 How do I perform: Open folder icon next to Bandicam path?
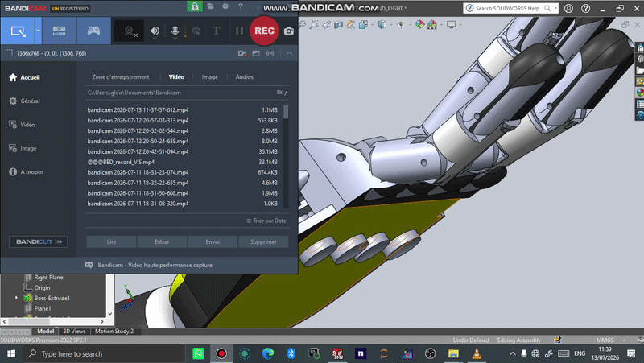(x=281, y=93)
